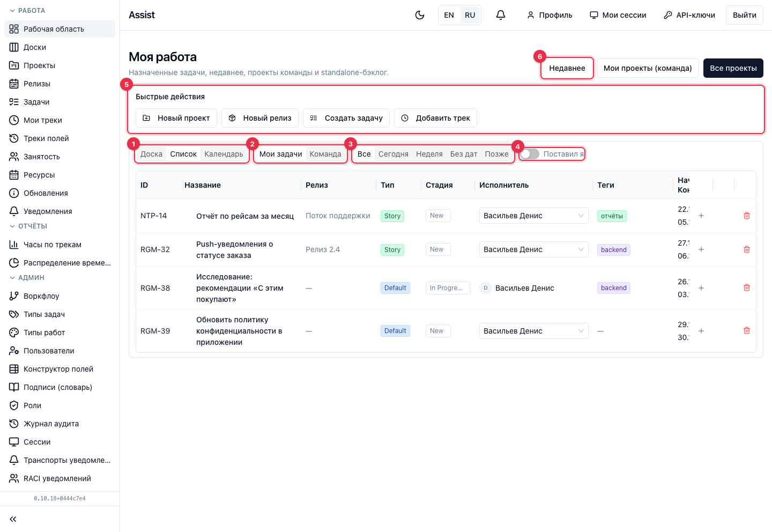
Task: Toggle dark mode moon icon
Action: click(420, 15)
